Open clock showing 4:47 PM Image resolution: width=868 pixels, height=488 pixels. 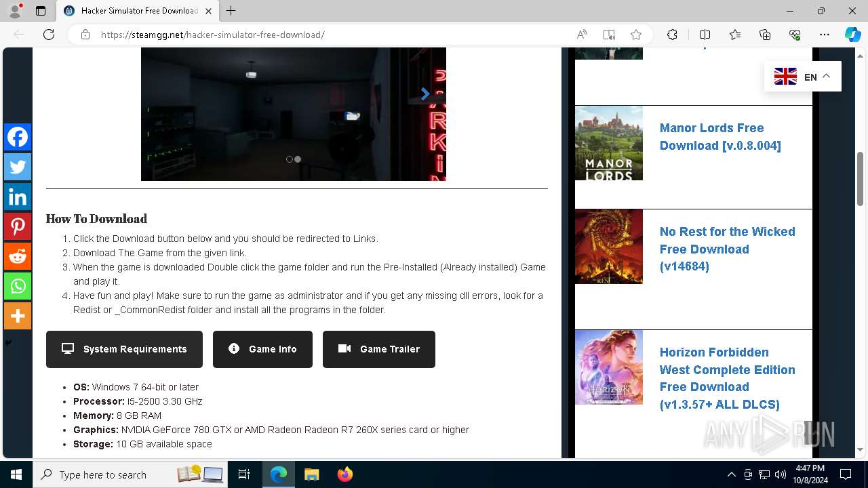810,474
